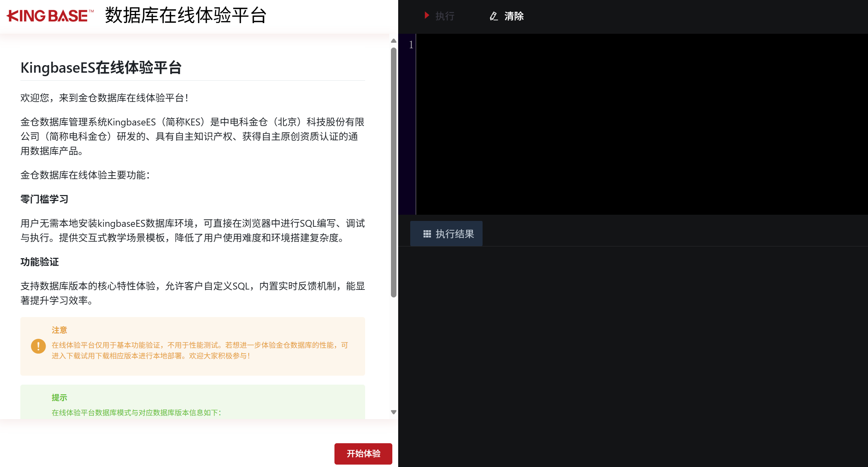Image resolution: width=868 pixels, height=467 pixels.
Task: Click the intro panel scrollbar thumb
Action: (394, 172)
